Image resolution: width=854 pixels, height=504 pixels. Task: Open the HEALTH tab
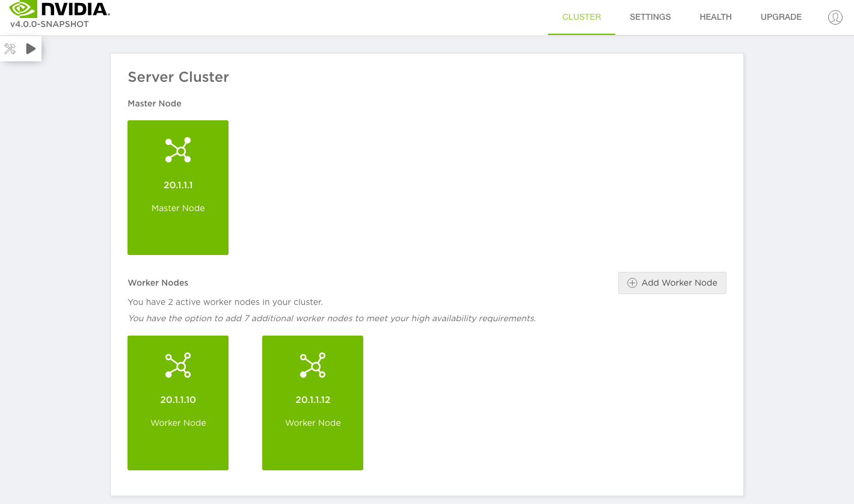(716, 17)
